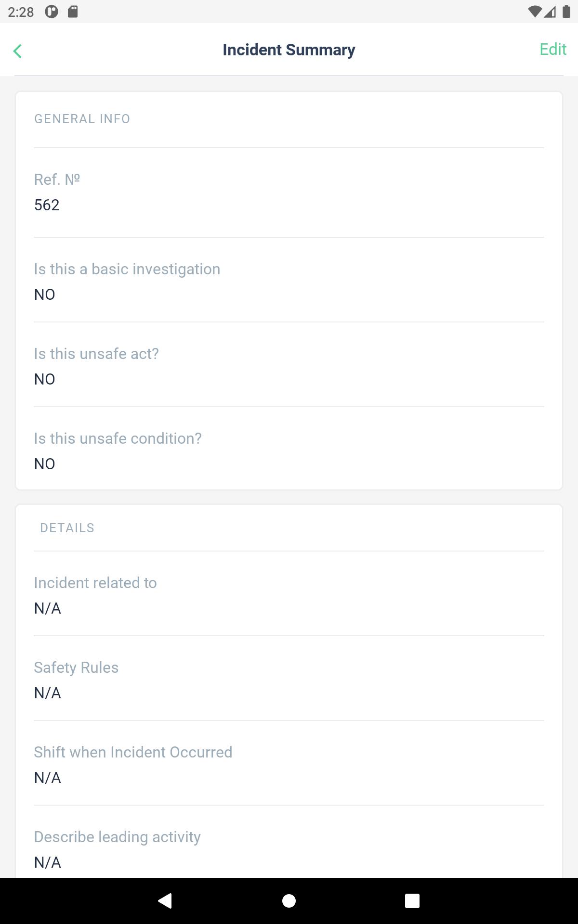This screenshot has width=578, height=924.
Task: Tap the green back arrow icon
Action: point(18,51)
